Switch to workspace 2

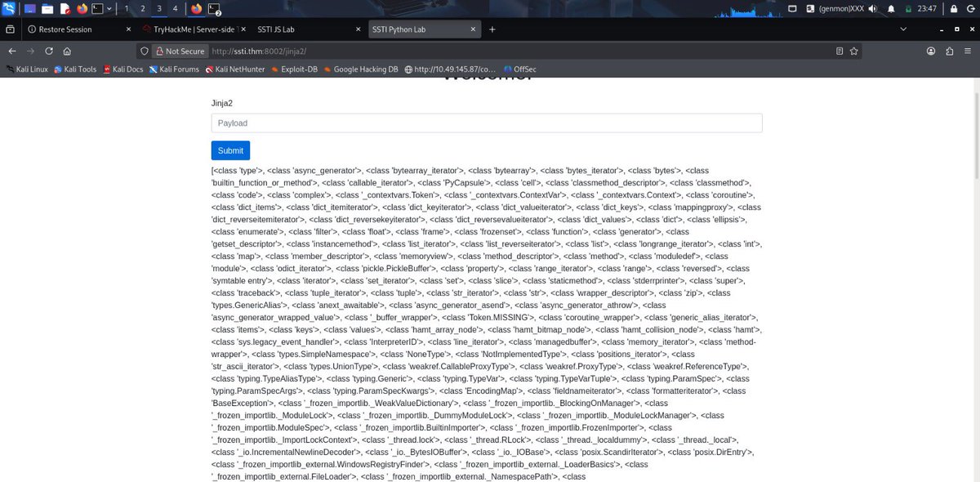point(142,9)
